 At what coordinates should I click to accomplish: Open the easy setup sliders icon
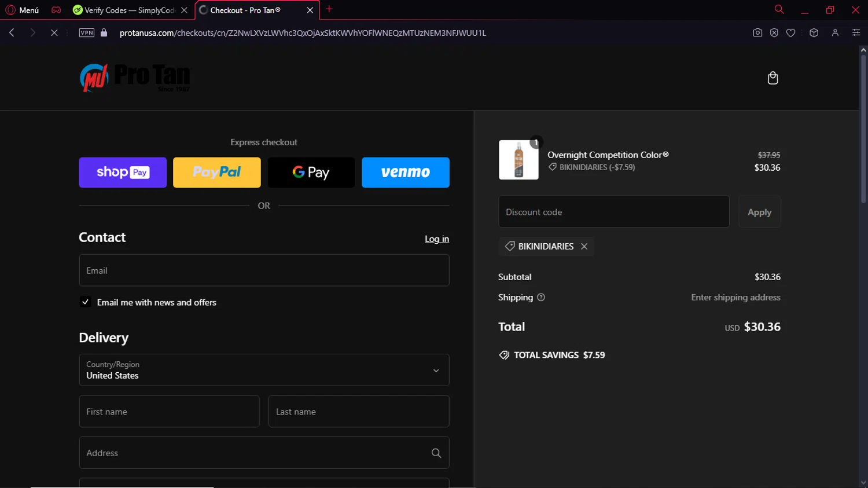[x=856, y=33]
